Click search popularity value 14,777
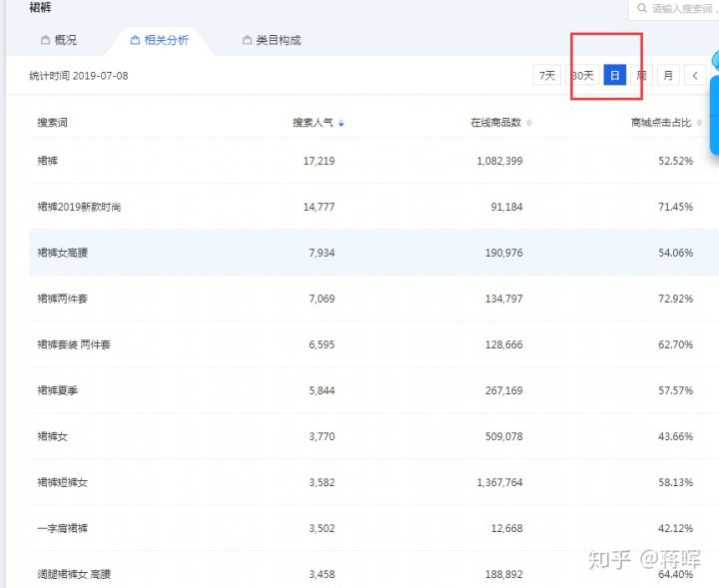 pos(319,207)
